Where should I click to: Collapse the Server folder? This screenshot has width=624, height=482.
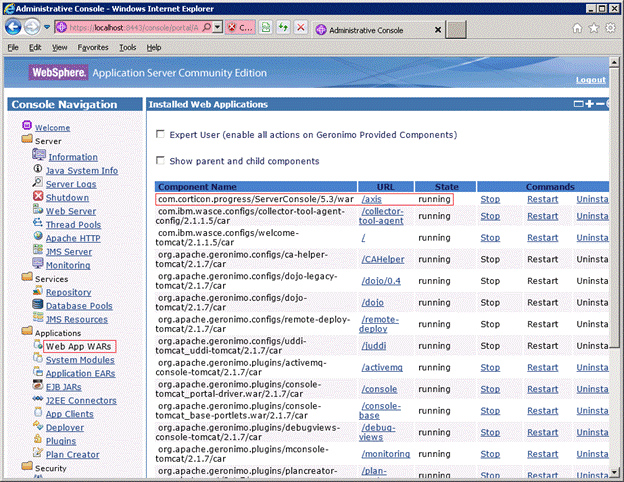[x=27, y=139]
